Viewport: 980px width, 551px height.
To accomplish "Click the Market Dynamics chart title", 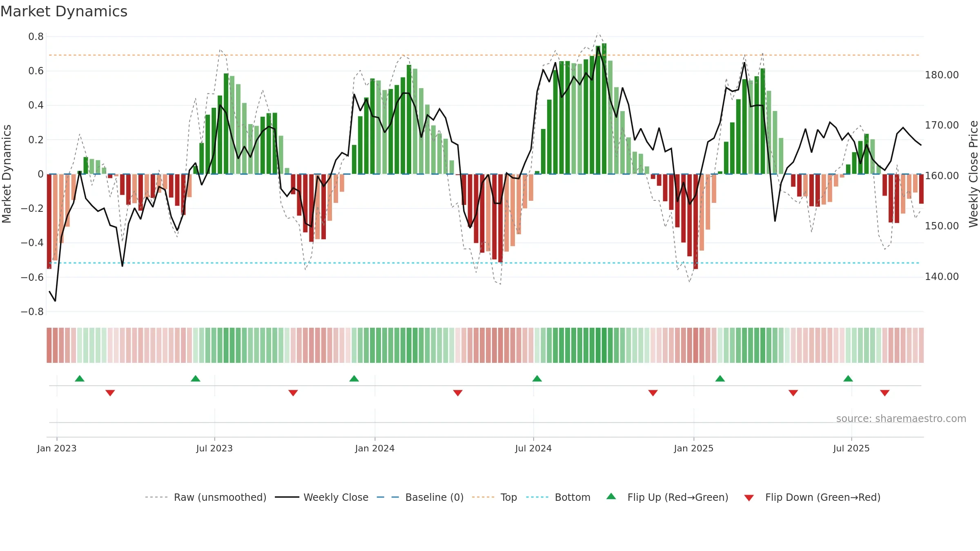I will coord(64,11).
